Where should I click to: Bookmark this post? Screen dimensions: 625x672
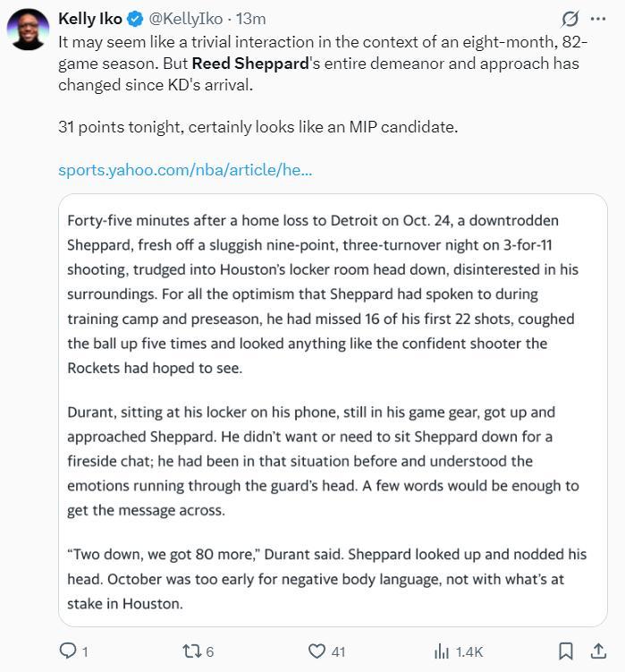(x=565, y=651)
